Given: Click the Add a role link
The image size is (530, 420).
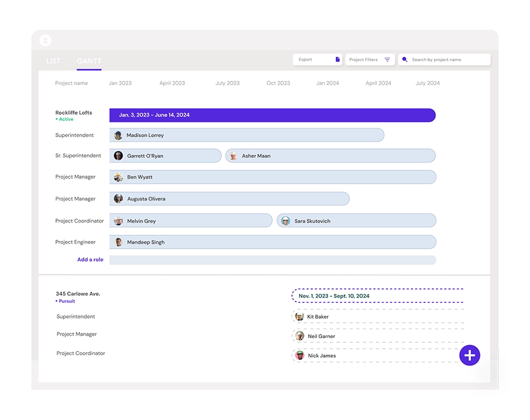Looking at the screenshot, I should 90,260.
